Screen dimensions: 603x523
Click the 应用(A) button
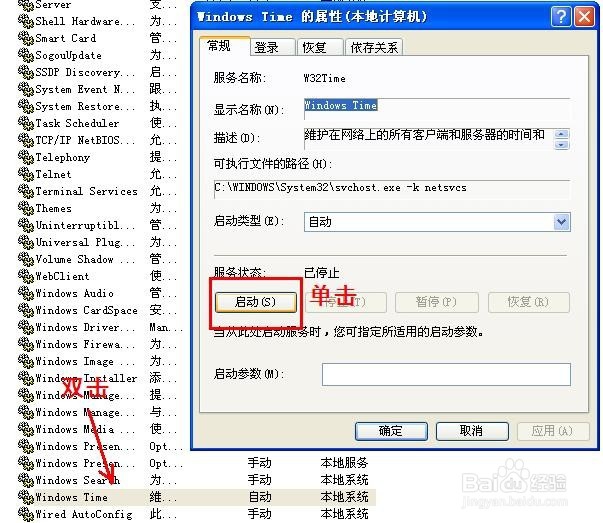point(553,431)
